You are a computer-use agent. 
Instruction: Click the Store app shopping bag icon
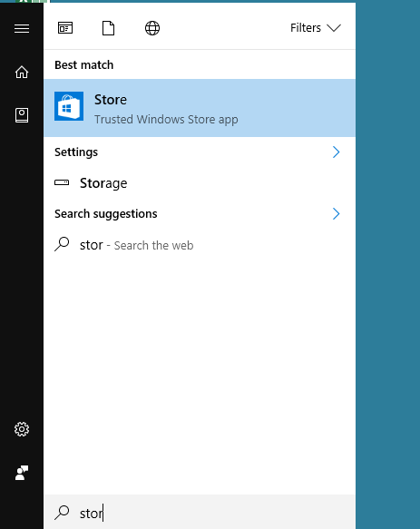(69, 106)
